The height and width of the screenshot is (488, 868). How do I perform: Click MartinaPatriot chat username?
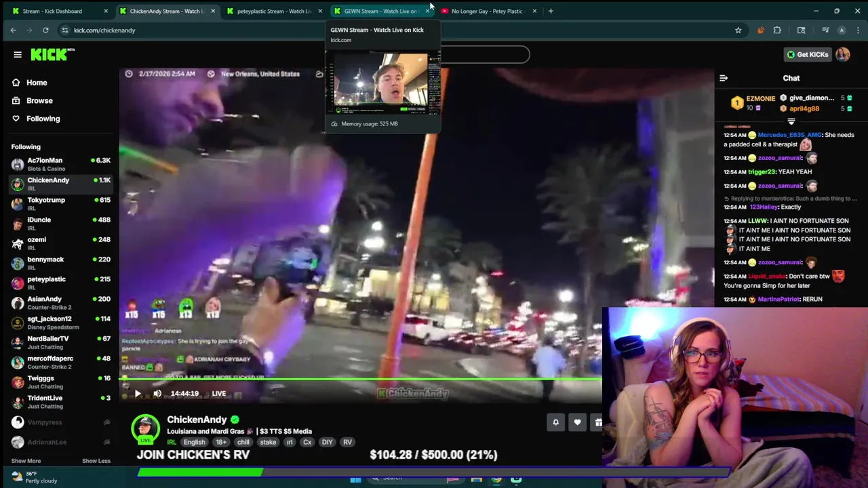pos(778,299)
